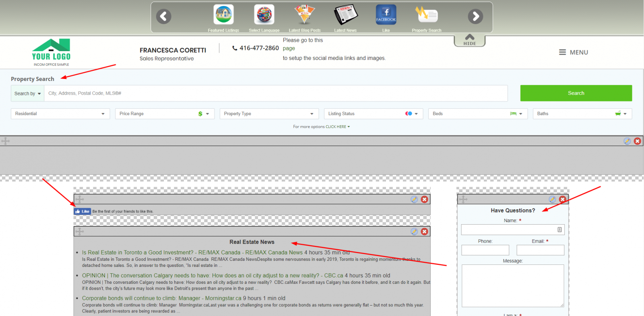Expand For more options CLICK HERE
The width and height of the screenshot is (644, 316).
click(321, 127)
